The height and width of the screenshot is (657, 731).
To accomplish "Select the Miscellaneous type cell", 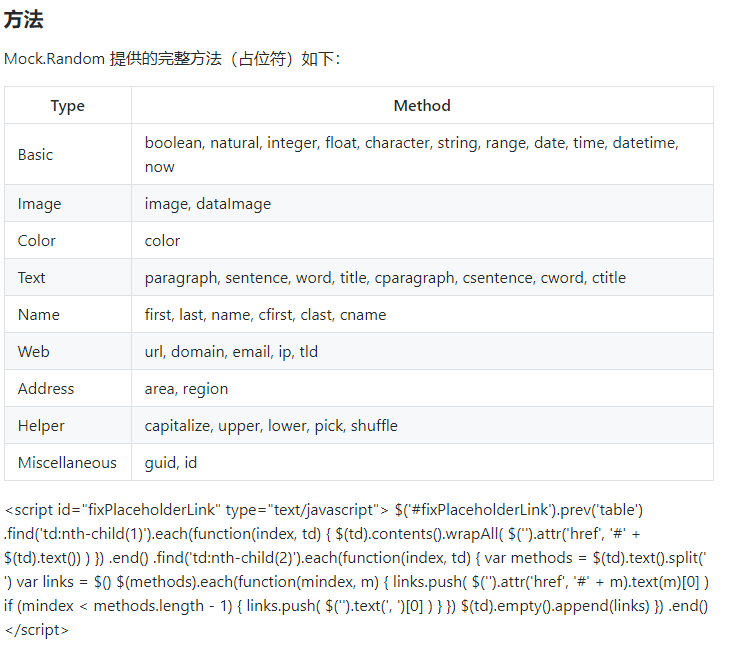I will point(68,462).
